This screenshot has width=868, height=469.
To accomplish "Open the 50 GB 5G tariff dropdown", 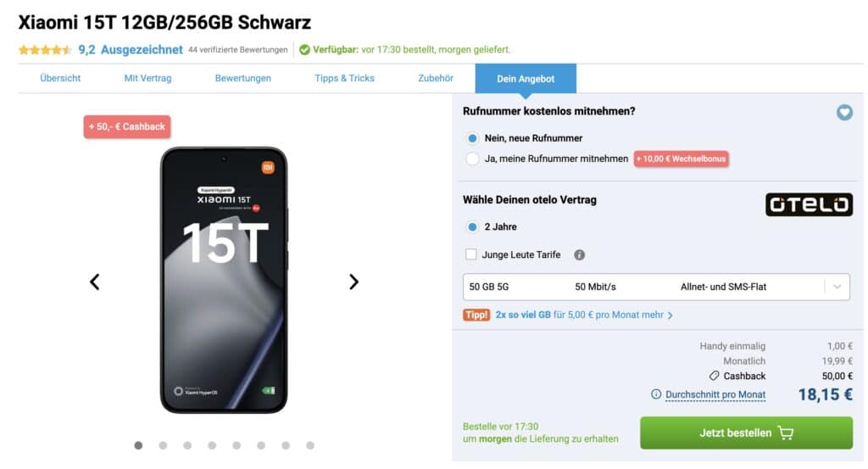I will point(656,287).
